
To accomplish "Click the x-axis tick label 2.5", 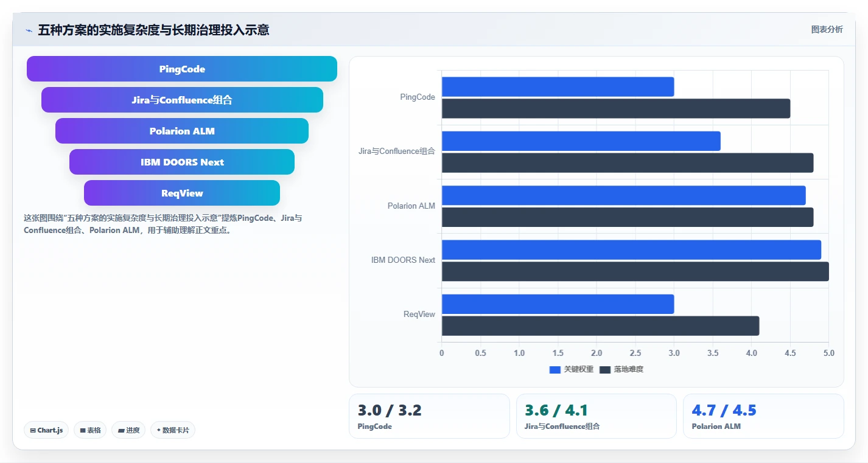I will 635,353.
